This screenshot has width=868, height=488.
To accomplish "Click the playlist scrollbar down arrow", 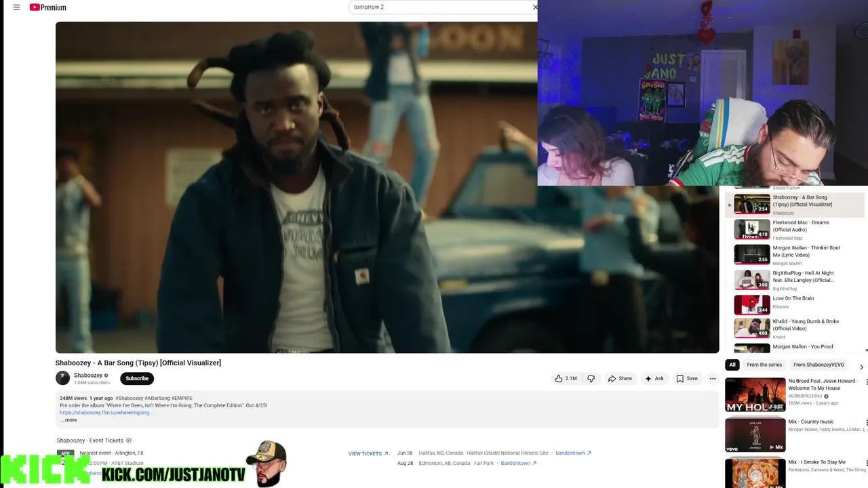I will tap(866, 350).
